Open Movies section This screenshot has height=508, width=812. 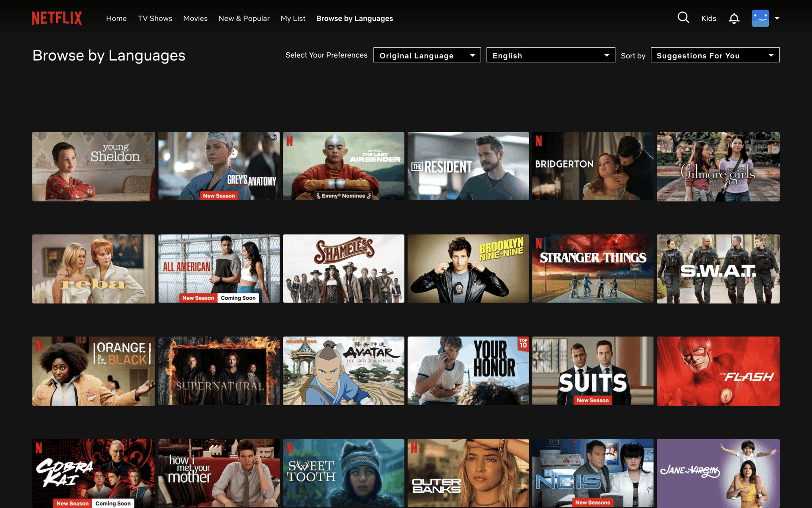pyautogui.click(x=195, y=18)
